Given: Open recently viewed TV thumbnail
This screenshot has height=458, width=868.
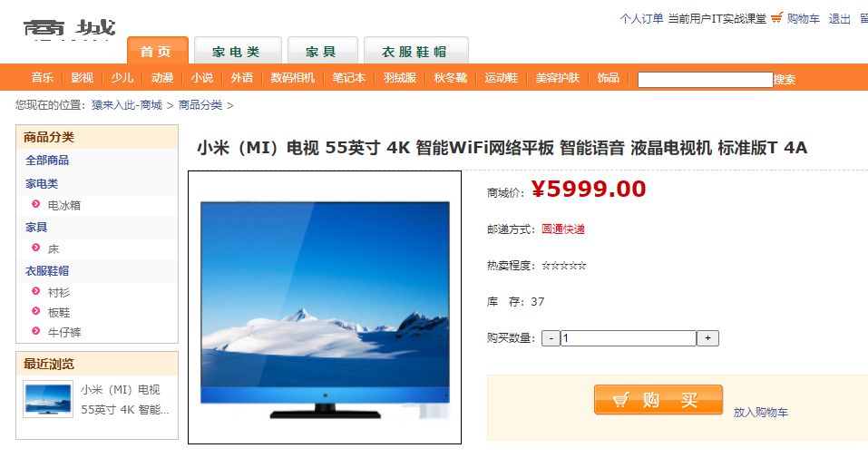Looking at the screenshot, I should [x=48, y=399].
